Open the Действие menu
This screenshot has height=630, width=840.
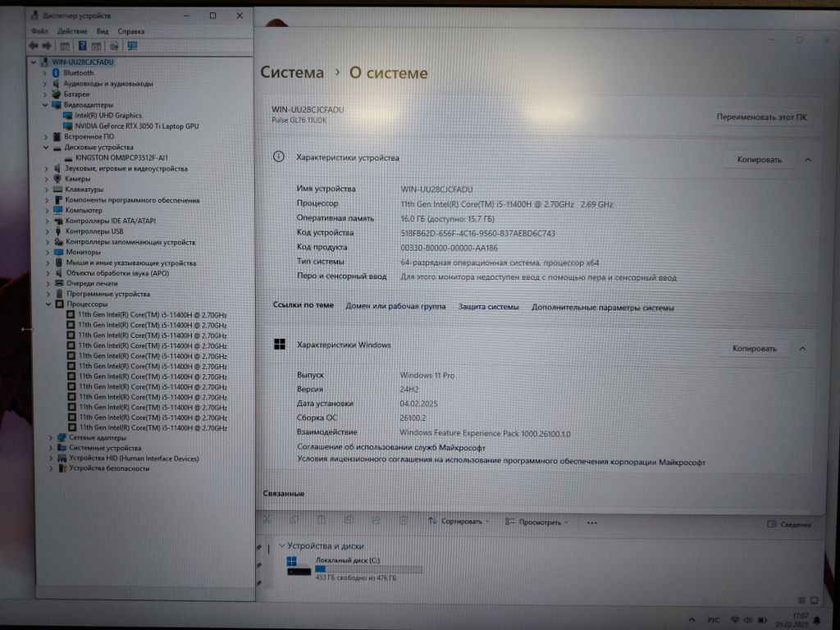pos(72,31)
